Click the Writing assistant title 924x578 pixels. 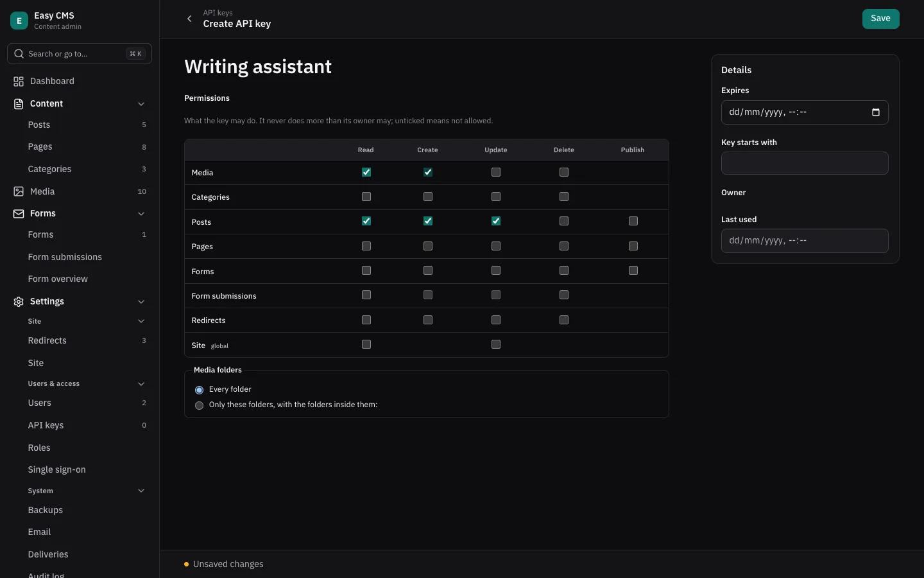pyautogui.click(x=258, y=67)
